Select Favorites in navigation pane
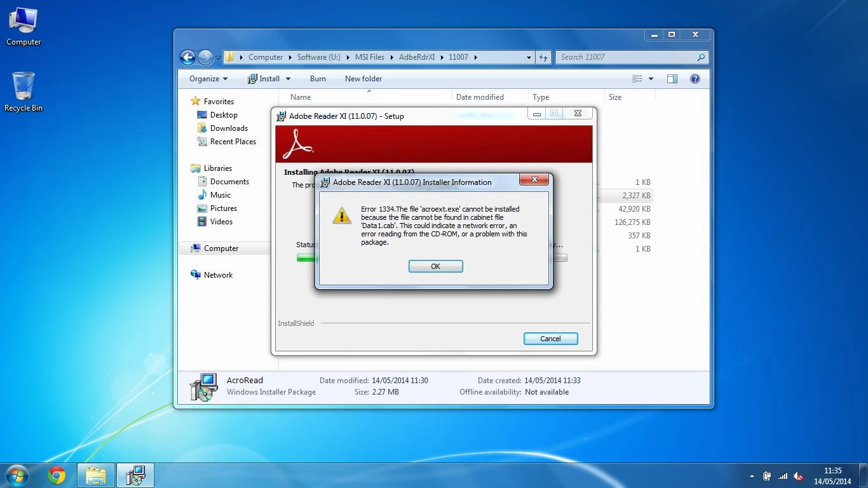The width and height of the screenshot is (868, 488). click(219, 102)
